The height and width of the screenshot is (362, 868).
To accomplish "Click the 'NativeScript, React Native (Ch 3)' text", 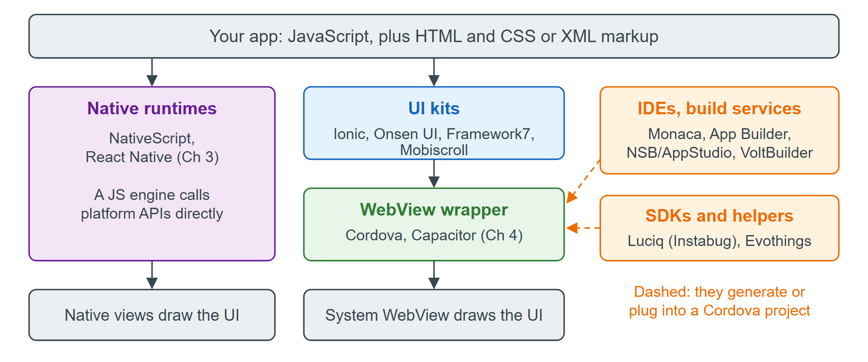I will point(152,147).
